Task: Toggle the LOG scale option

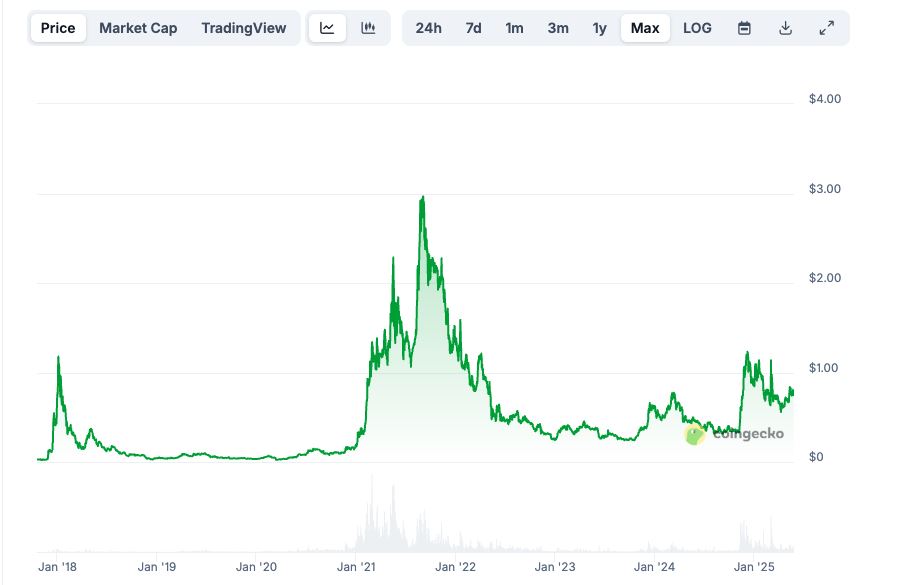Action: point(697,28)
